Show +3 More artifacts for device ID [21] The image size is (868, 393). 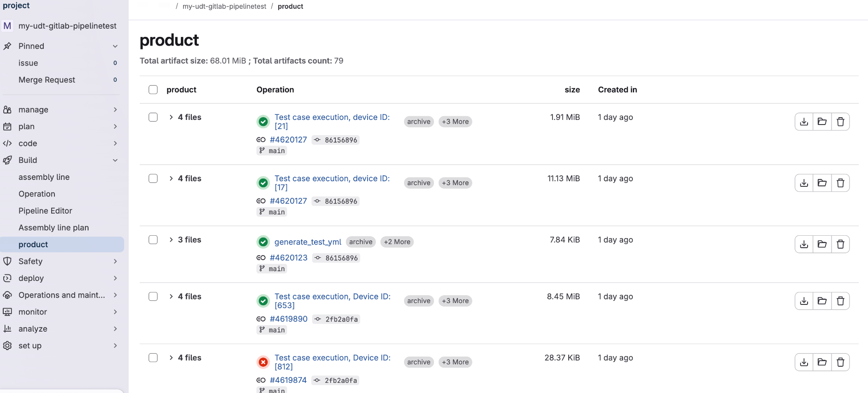click(x=455, y=122)
